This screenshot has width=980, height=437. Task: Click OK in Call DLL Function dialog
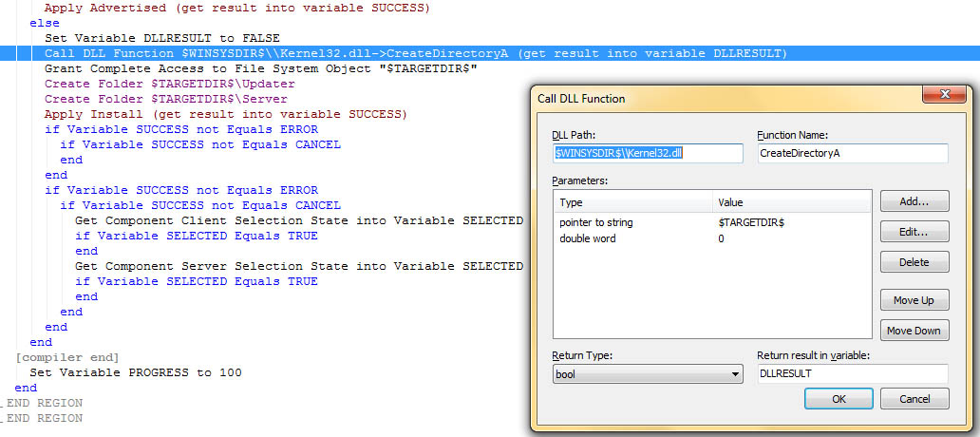pos(839,398)
